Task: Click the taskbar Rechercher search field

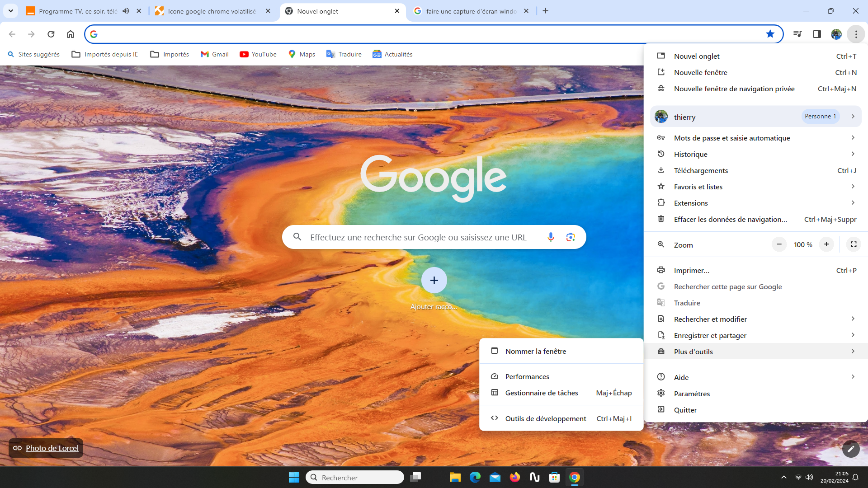Action: (355, 477)
